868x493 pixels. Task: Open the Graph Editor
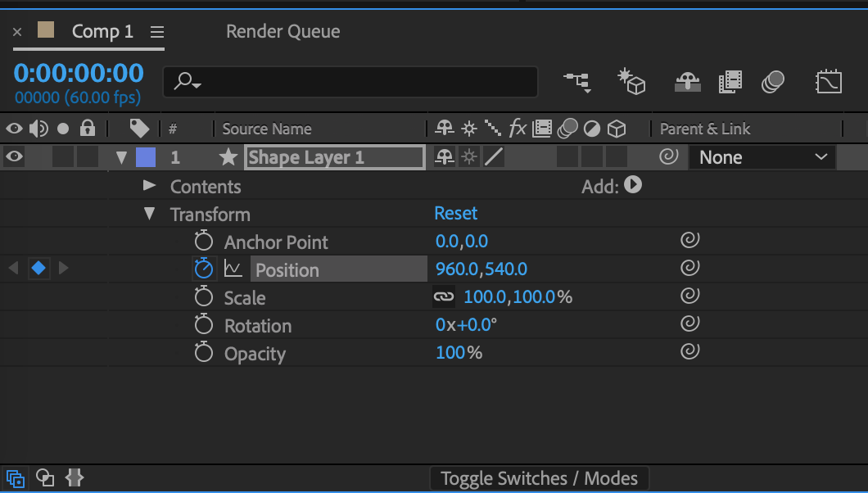[x=829, y=82]
